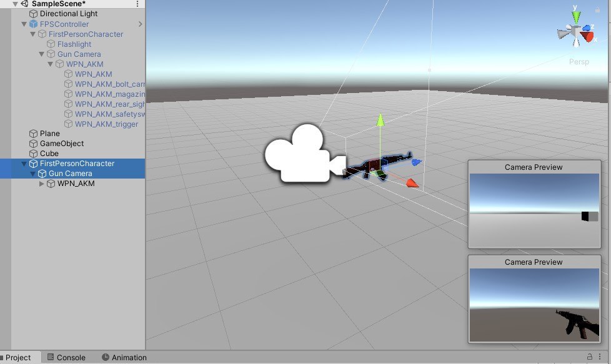Select blue FirstPersonCharacter under FPSController
Image resolution: width=611 pixels, height=364 pixels.
tap(86, 34)
